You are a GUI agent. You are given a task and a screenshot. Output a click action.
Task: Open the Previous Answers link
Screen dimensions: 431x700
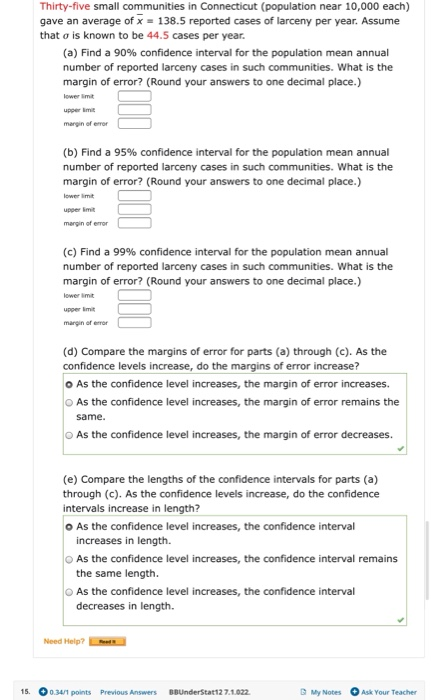point(128,692)
